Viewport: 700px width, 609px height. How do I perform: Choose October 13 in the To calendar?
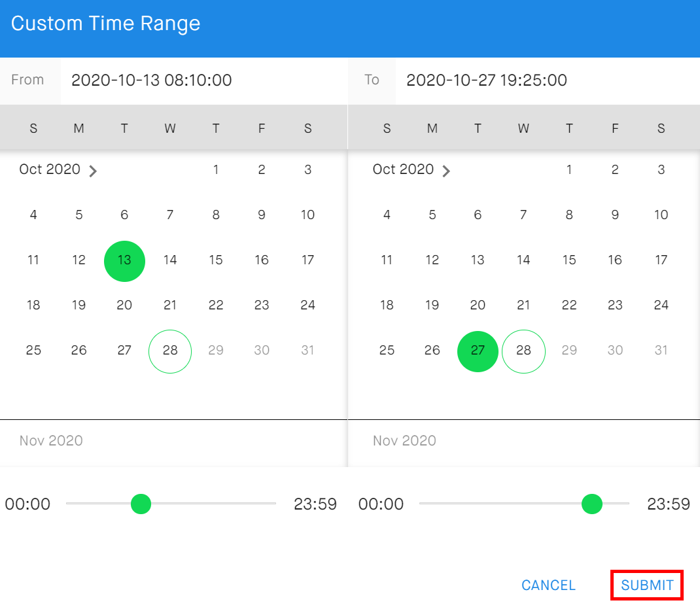pyautogui.click(x=478, y=260)
